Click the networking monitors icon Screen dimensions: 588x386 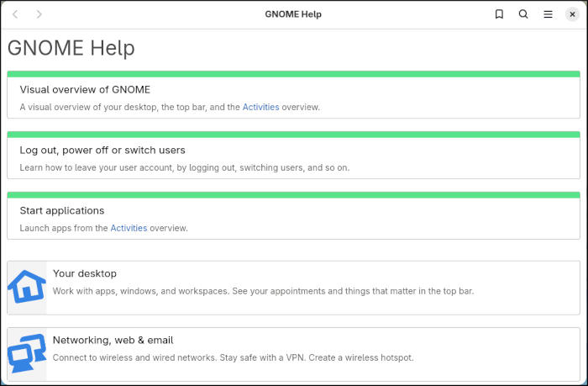coord(27,353)
